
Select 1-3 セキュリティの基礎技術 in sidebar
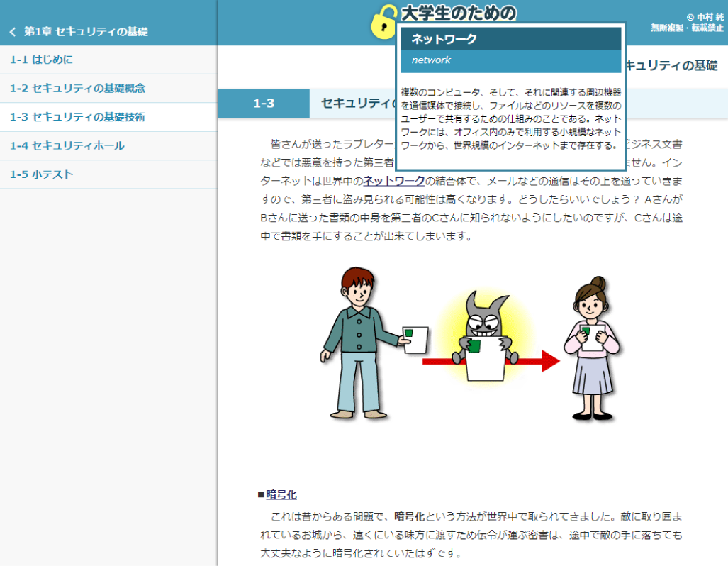77,117
